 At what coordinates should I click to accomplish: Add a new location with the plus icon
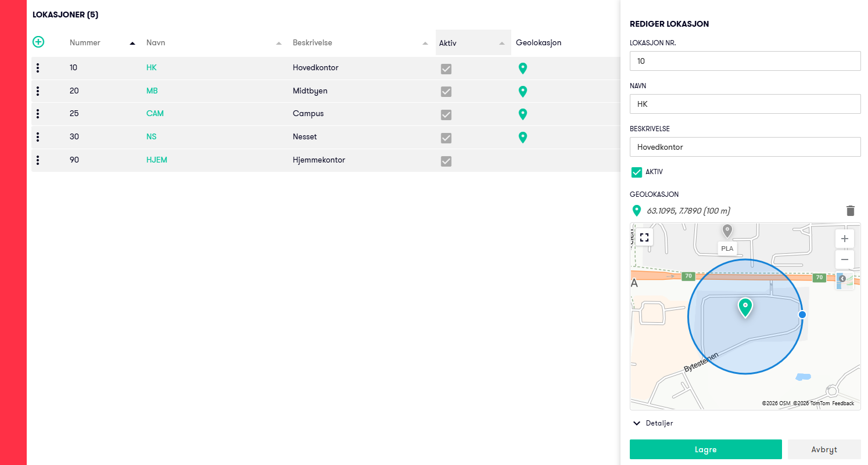click(38, 42)
